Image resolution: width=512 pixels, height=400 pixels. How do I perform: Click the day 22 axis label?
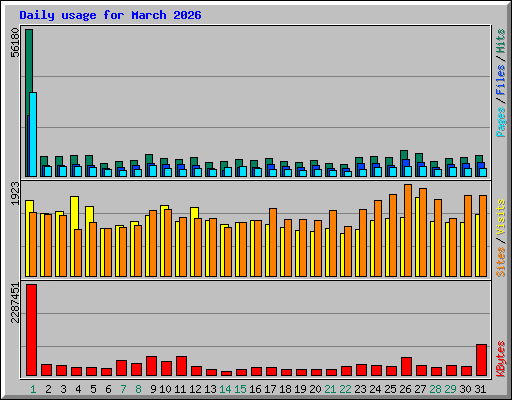click(345, 389)
